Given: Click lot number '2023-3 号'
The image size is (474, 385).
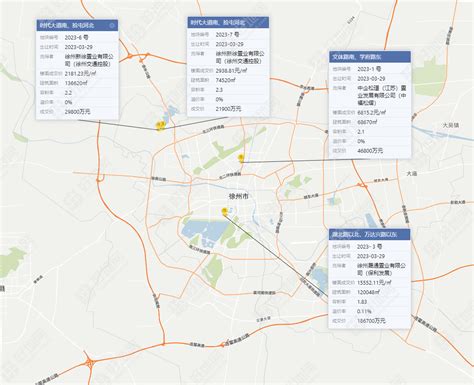Looking at the screenshot, I should click(369, 247).
